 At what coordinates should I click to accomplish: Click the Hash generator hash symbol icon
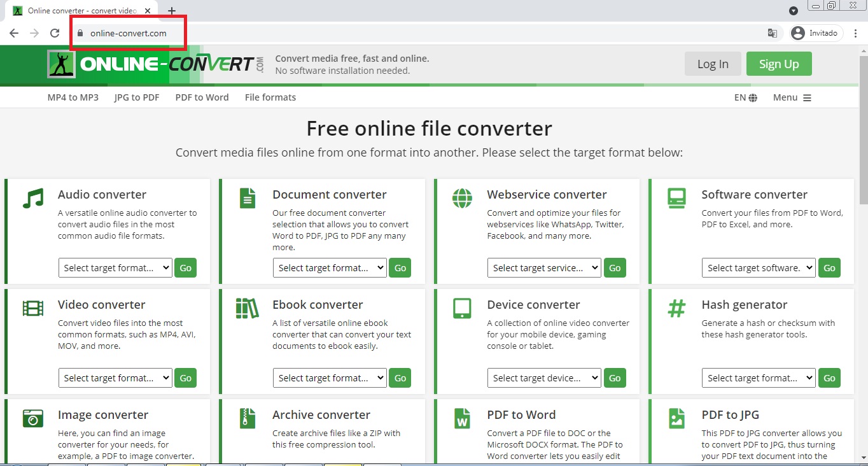pyautogui.click(x=676, y=308)
